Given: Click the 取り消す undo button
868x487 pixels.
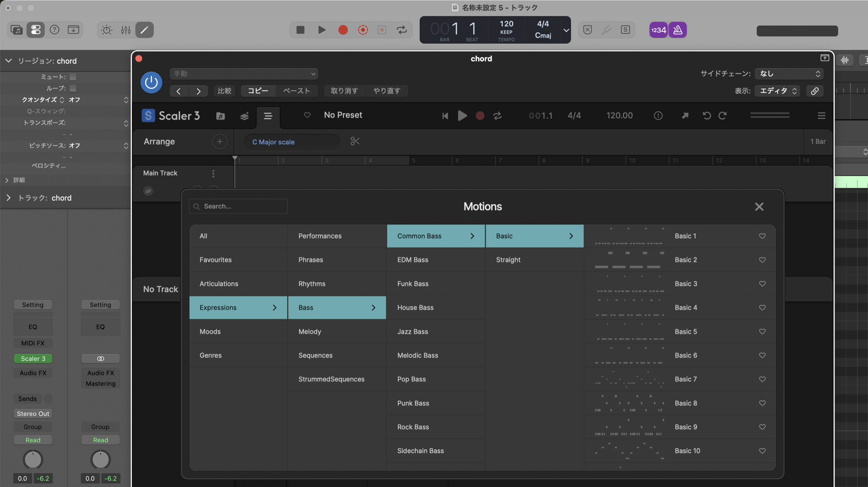Looking at the screenshot, I should [344, 91].
